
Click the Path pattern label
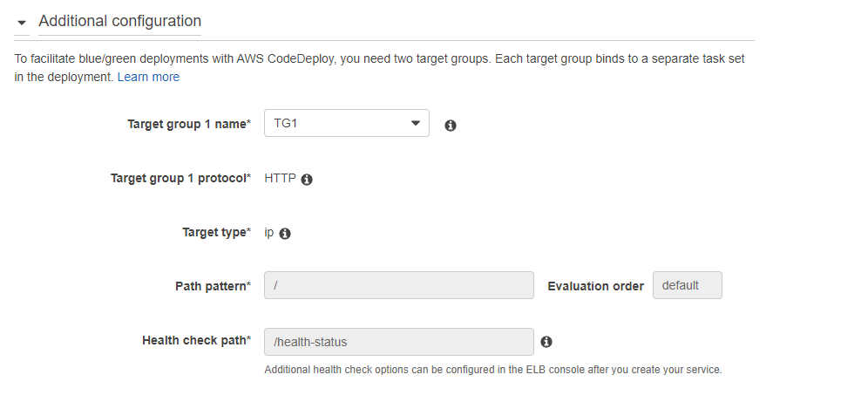click(x=214, y=286)
